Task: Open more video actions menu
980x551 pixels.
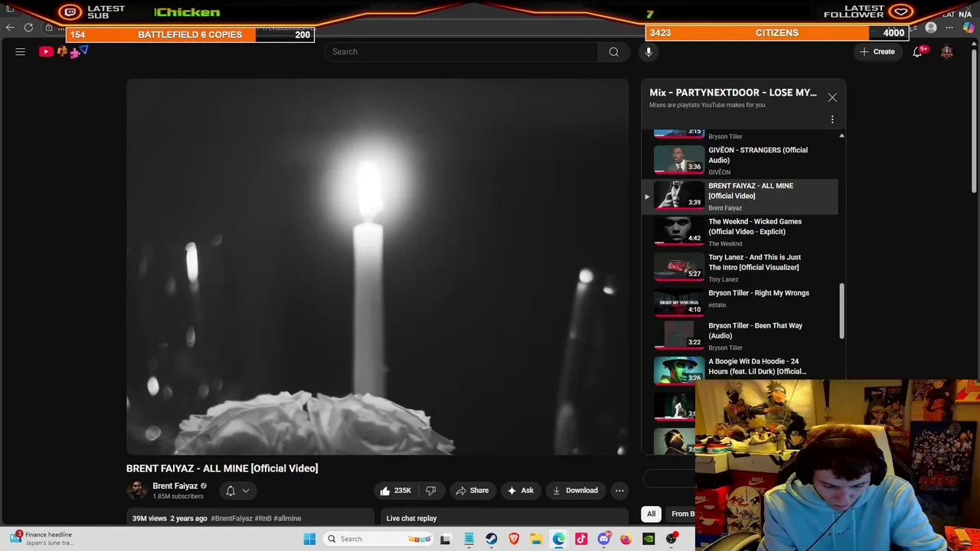Action: click(619, 491)
